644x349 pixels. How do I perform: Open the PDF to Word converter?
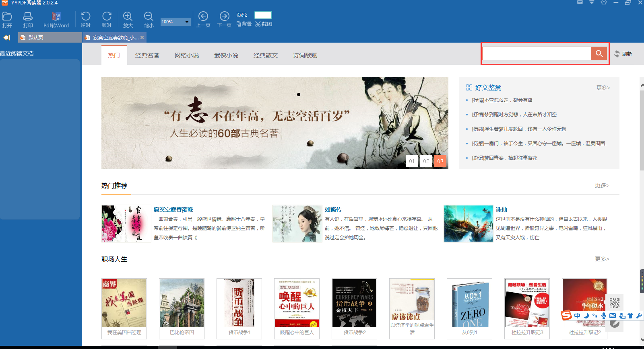point(56,16)
